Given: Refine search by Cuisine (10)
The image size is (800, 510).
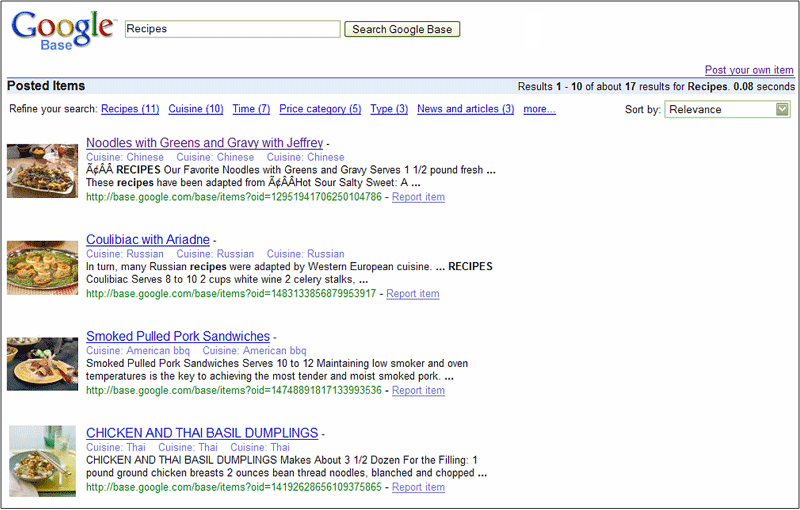Looking at the screenshot, I should pyautogui.click(x=196, y=109).
